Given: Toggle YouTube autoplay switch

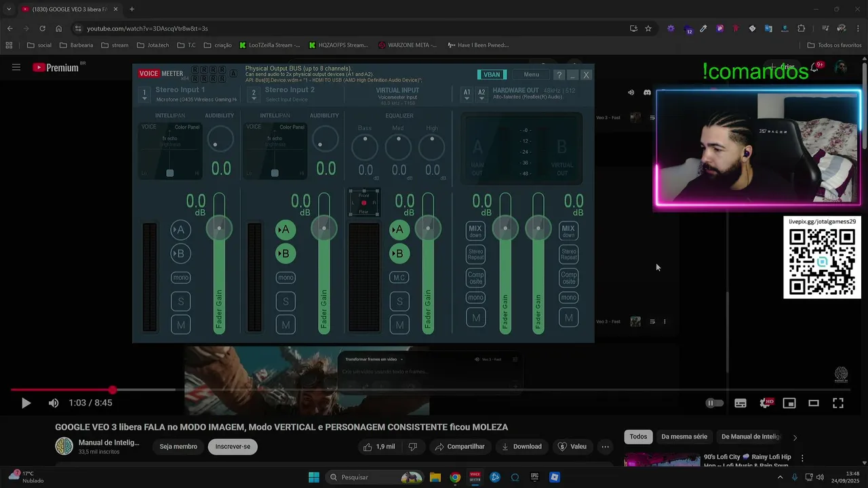Looking at the screenshot, I should pyautogui.click(x=715, y=403).
